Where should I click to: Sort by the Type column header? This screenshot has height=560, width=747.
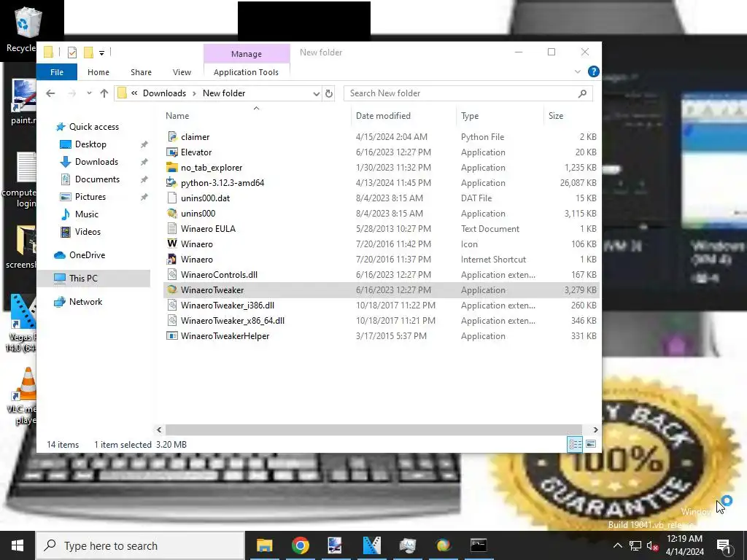click(x=470, y=116)
